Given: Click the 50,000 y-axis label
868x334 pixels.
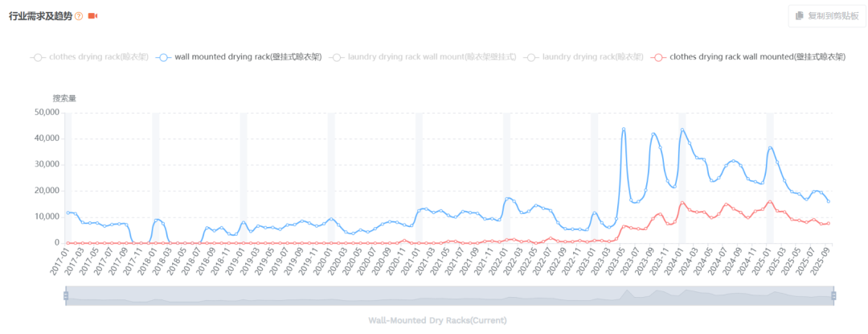Looking at the screenshot, I should click(46, 112).
